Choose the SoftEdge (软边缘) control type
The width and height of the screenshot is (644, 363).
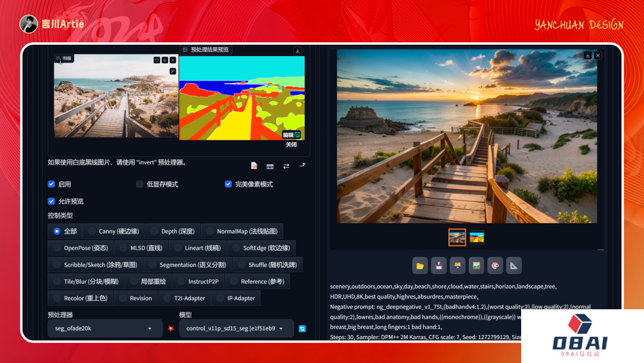[262, 248]
